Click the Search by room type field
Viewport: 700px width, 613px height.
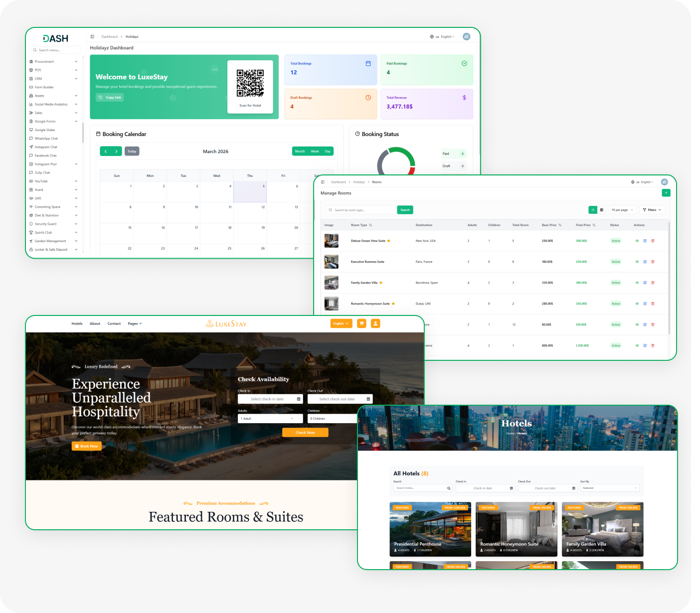point(361,210)
